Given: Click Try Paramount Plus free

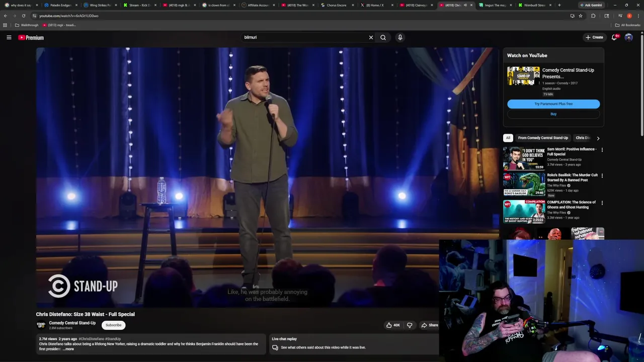Looking at the screenshot, I should (553, 104).
